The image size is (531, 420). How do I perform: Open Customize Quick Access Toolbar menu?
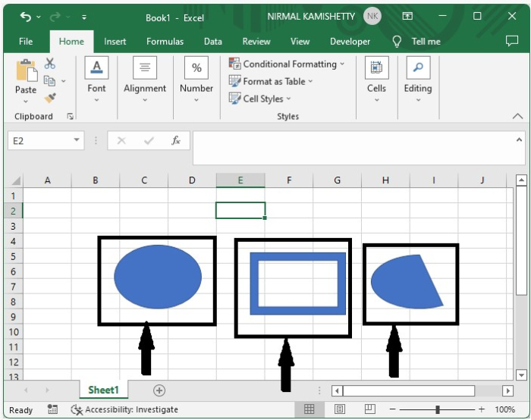pos(84,17)
